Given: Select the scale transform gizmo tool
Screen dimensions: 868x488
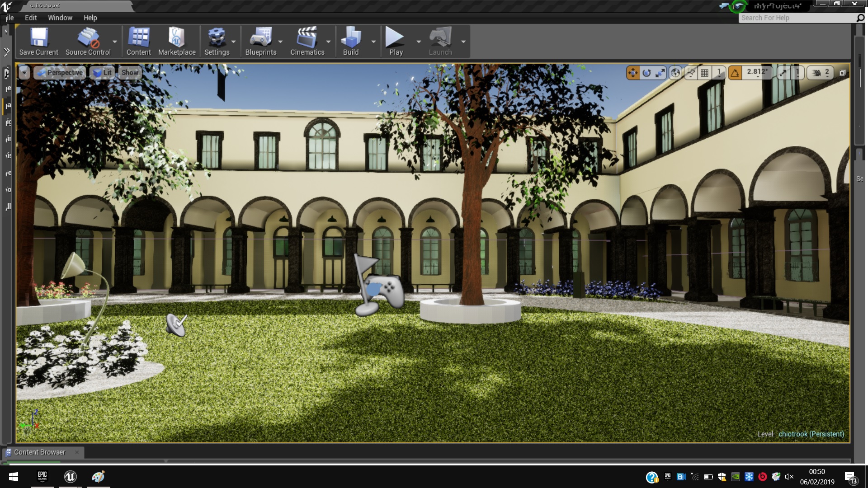Looking at the screenshot, I should tap(660, 73).
